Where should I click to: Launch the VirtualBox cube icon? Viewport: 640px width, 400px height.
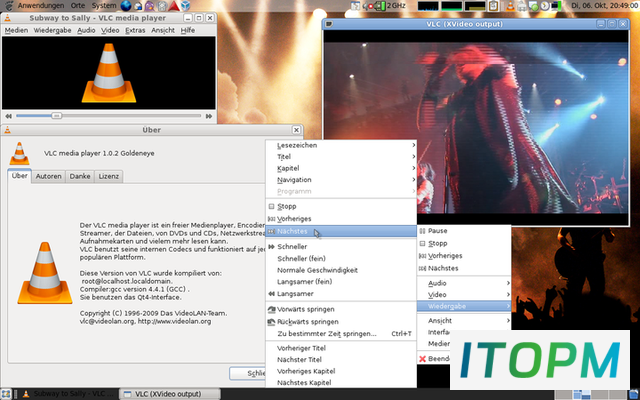point(186,6)
